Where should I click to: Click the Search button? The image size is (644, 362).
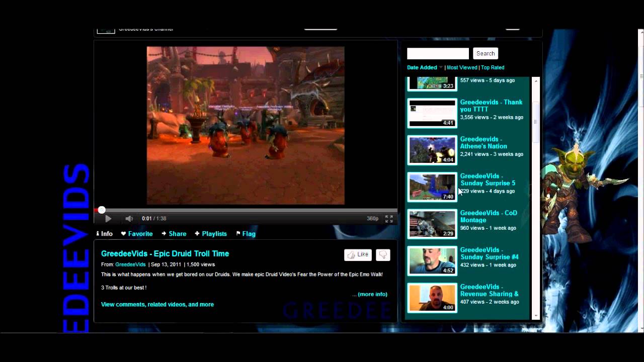[486, 53]
